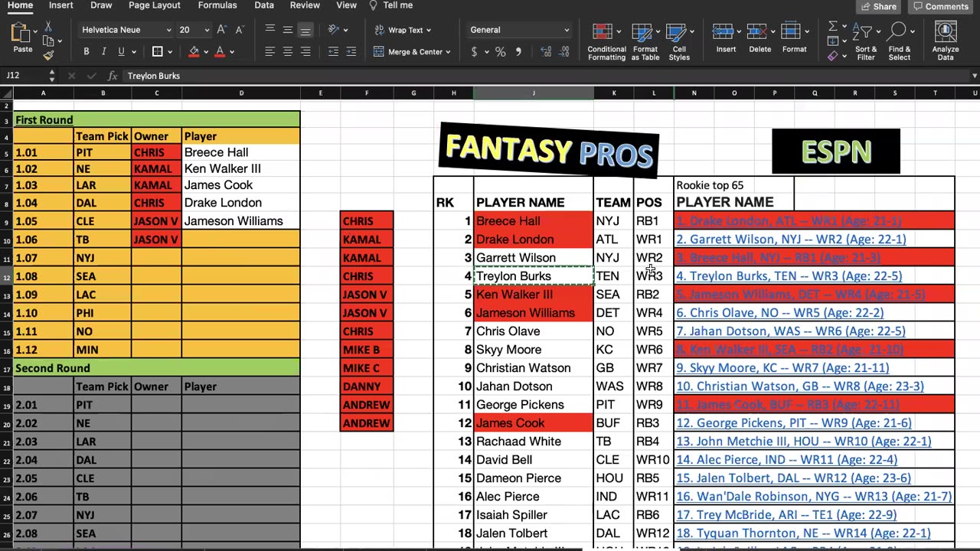This screenshot has width=980, height=551.
Task: Expand the Delete cells dropdown arrow
Action: pyautogui.click(x=773, y=31)
